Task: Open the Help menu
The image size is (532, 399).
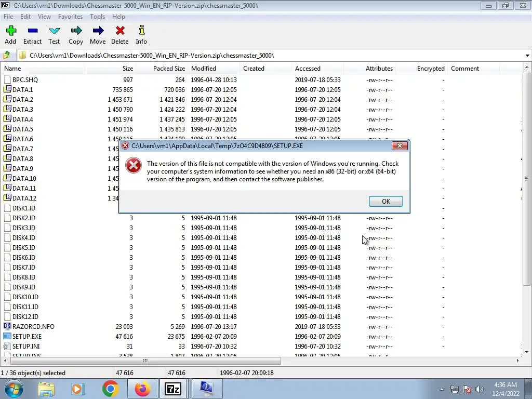Action: (x=119, y=16)
